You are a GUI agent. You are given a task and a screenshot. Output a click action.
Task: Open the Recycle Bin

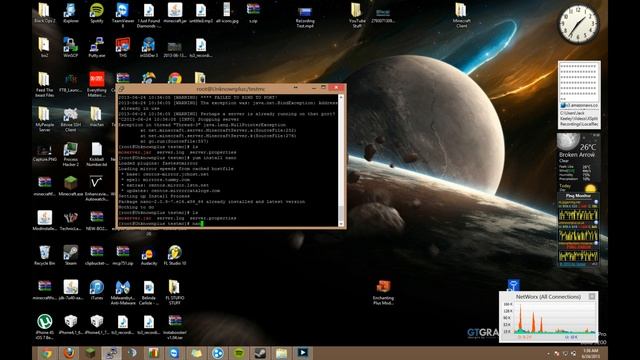[x=44, y=256]
